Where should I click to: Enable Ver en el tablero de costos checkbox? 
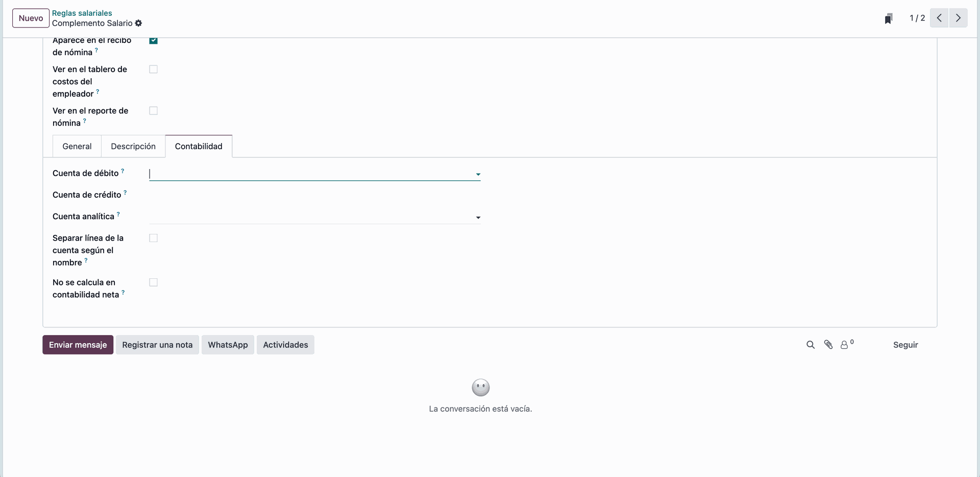click(x=153, y=69)
